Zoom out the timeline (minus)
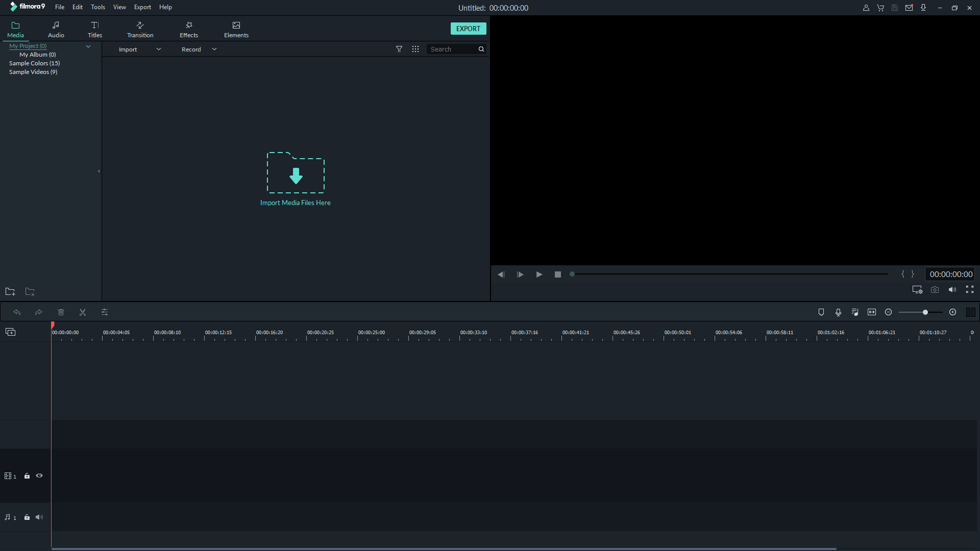This screenshot has width=980, height=551. pos(888,312)
